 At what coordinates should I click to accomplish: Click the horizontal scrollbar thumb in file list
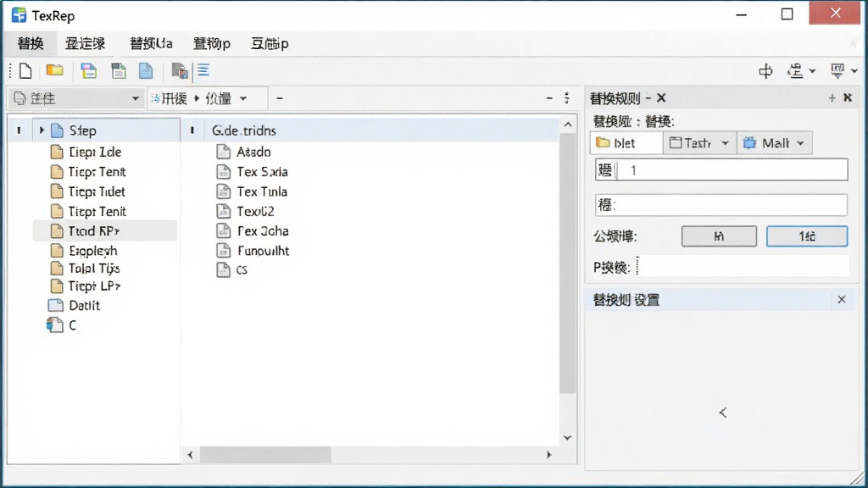pos(265,455)
